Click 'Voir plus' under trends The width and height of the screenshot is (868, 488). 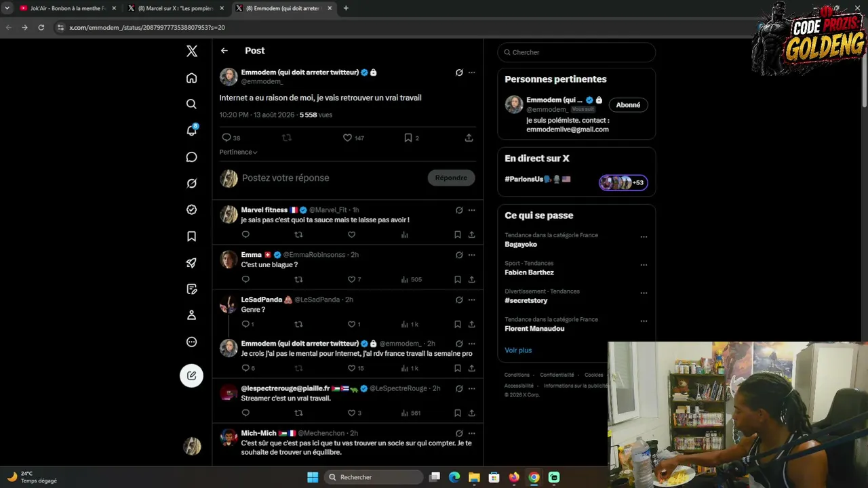pos(518,350)
